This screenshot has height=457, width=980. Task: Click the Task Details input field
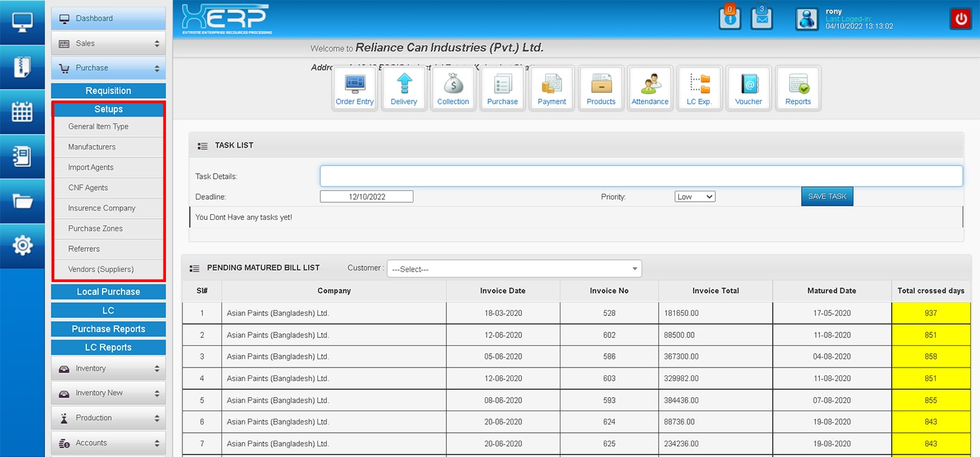[x=641, y=176]
